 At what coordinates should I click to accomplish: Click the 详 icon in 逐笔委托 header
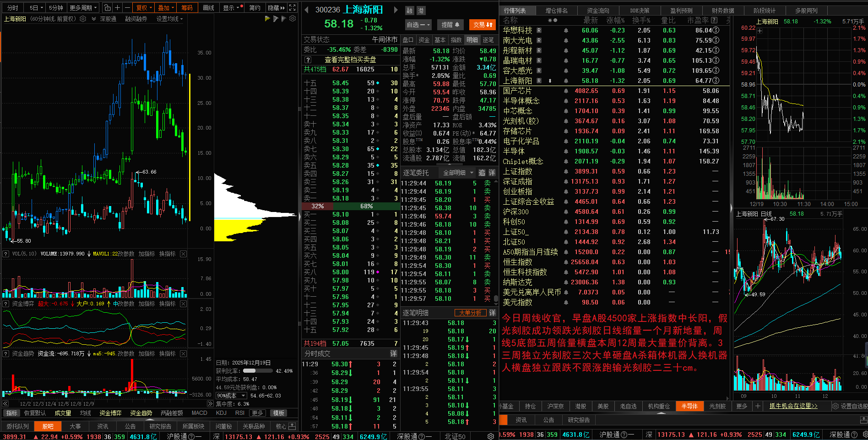tap(492, 173)
